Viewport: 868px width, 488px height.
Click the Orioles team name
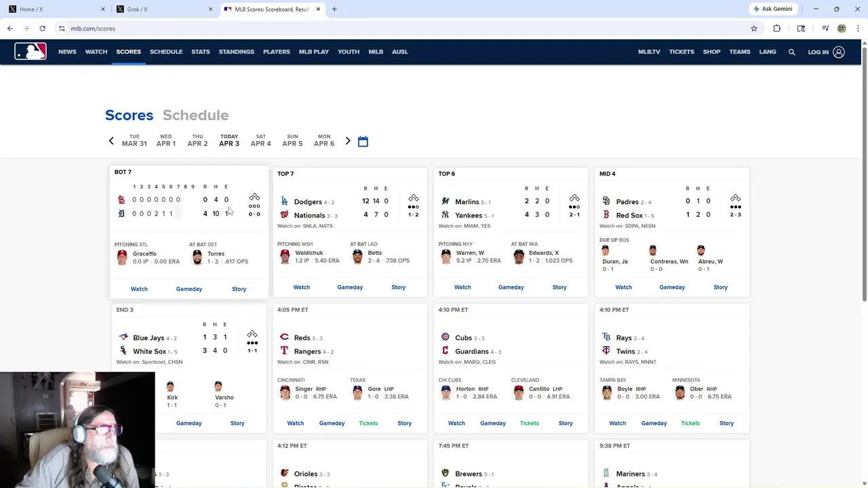306,474
